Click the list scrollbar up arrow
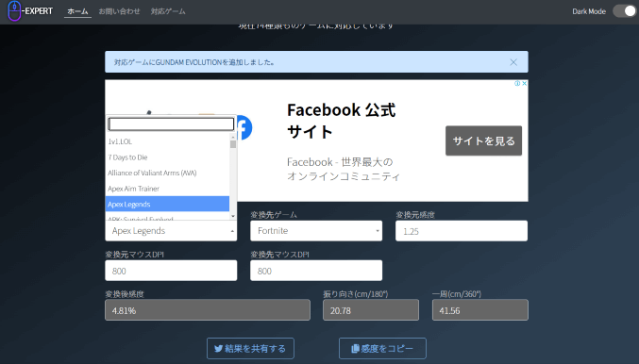This screenshot has height=364, width=639. tap(233, 137)
